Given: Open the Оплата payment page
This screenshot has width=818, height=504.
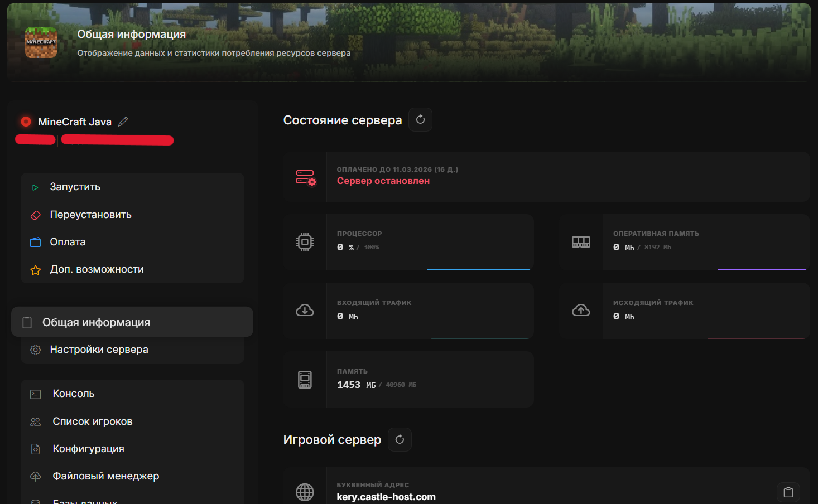Looking at the screenshot, I should click(68, 242).
